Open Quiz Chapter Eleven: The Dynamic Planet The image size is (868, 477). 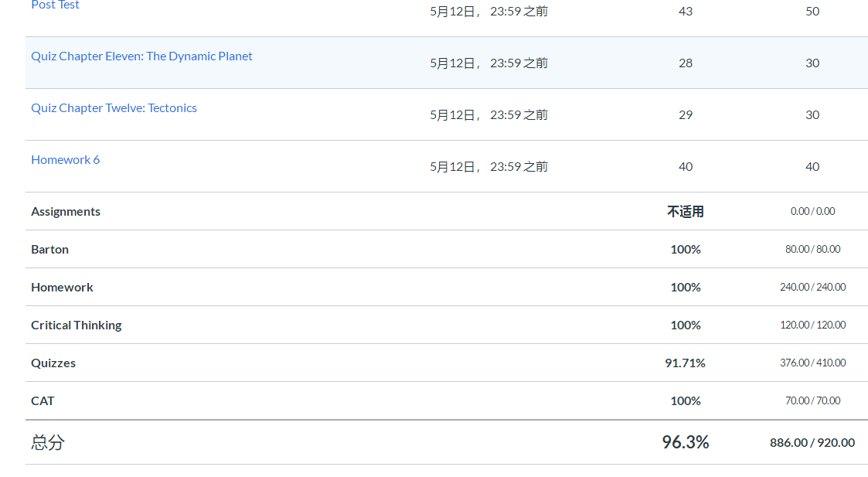click(141, 56)
